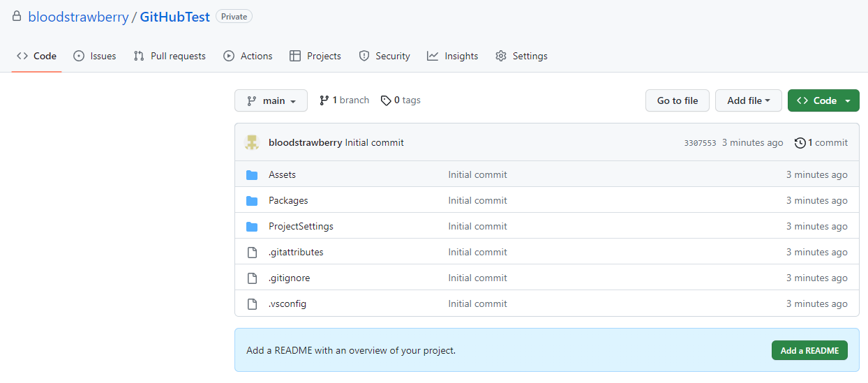The height and width of the screenshot is (383, 868).
Task: Open Initial commit message in .vsconfig row
Action: [x=478, y=303]
